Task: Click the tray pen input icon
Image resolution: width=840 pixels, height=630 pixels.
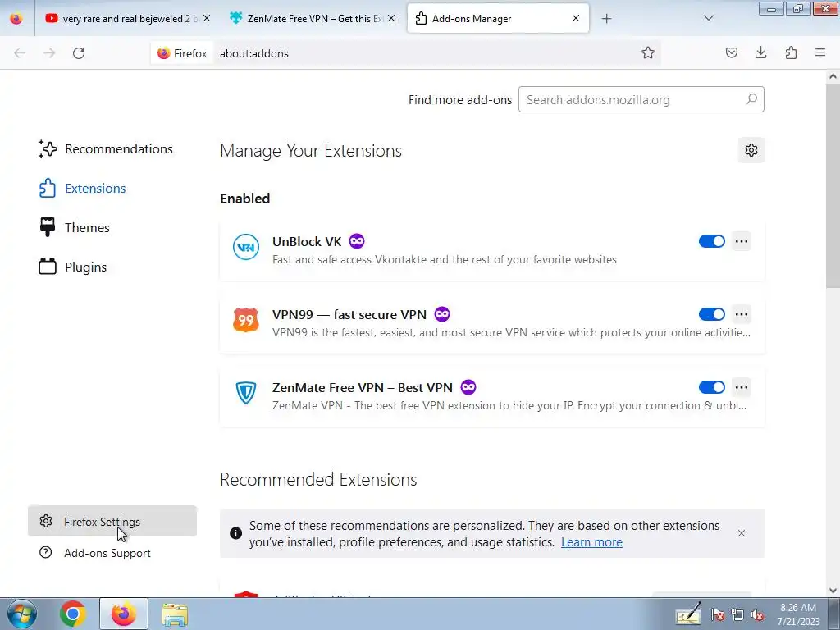Action: click(688, 614)
